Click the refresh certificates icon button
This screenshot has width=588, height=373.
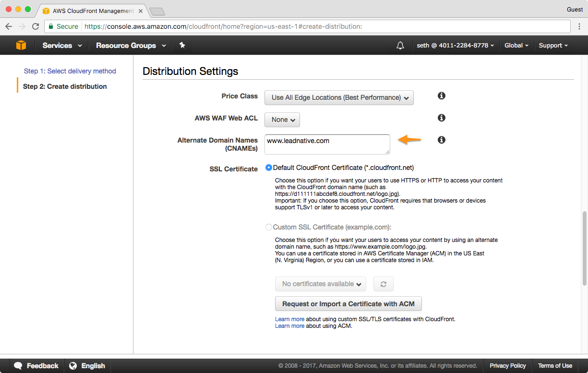click(384, 284)
